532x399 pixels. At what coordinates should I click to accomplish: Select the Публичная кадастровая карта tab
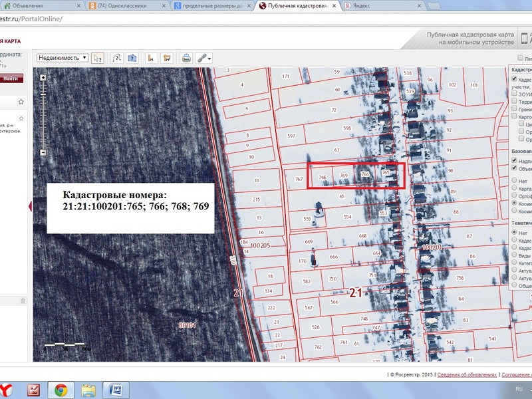pos(297,6)
